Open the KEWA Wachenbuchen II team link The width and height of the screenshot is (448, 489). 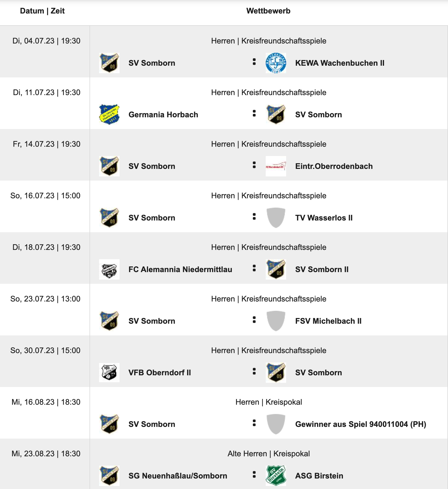[x=340, y=63]
